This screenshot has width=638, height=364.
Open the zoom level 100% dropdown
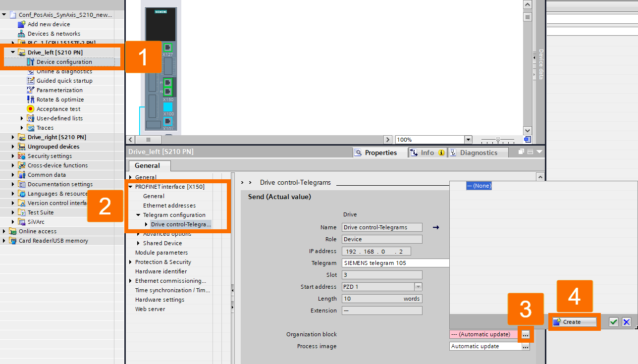[468, 140]
